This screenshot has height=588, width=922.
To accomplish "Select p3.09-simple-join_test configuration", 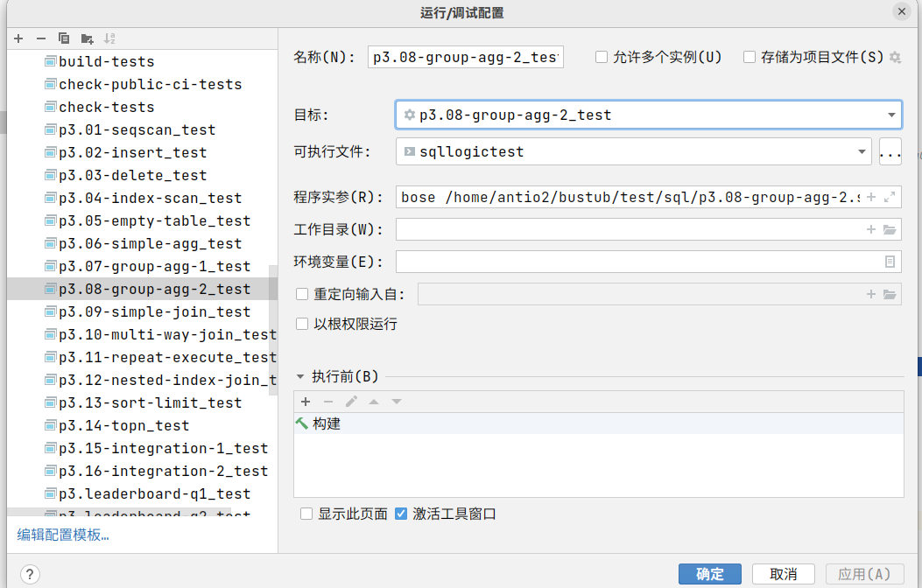I will coord(154,311).
